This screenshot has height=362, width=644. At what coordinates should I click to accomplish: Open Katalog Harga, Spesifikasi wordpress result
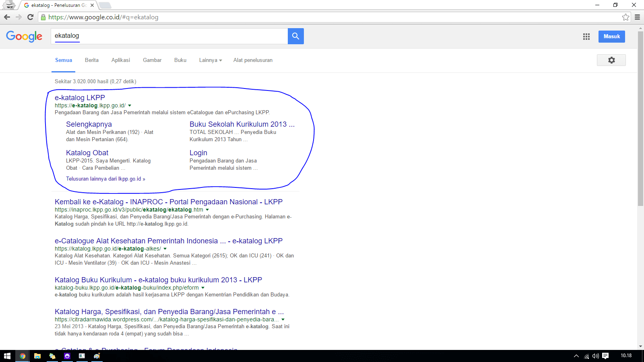[x=169, y=312]
